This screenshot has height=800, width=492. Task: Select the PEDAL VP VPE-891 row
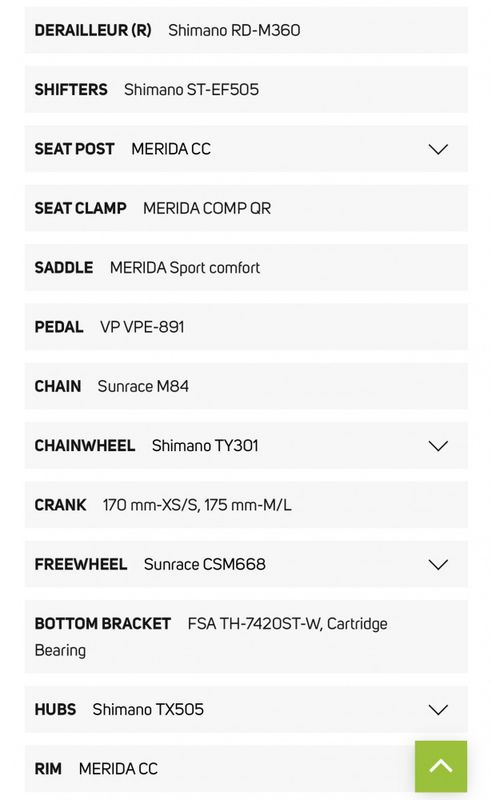coord(246,327)
